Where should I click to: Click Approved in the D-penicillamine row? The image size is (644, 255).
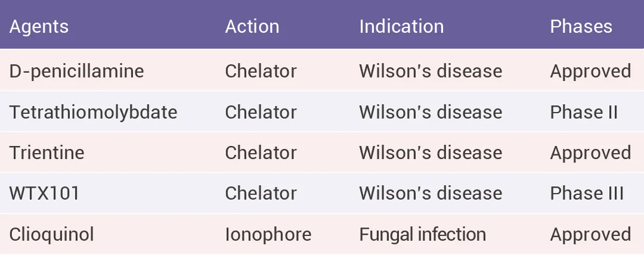pos(590,71)
